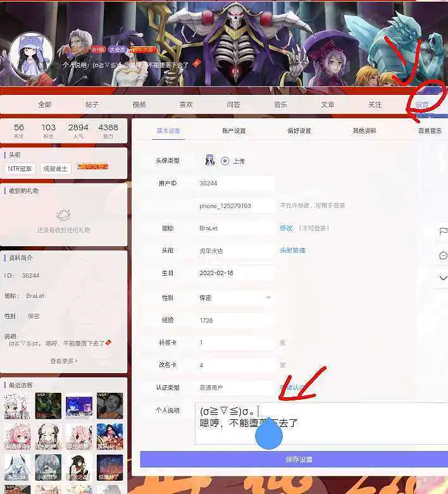
Task: Click the 56 关注 count
Action: pos(19,131)
